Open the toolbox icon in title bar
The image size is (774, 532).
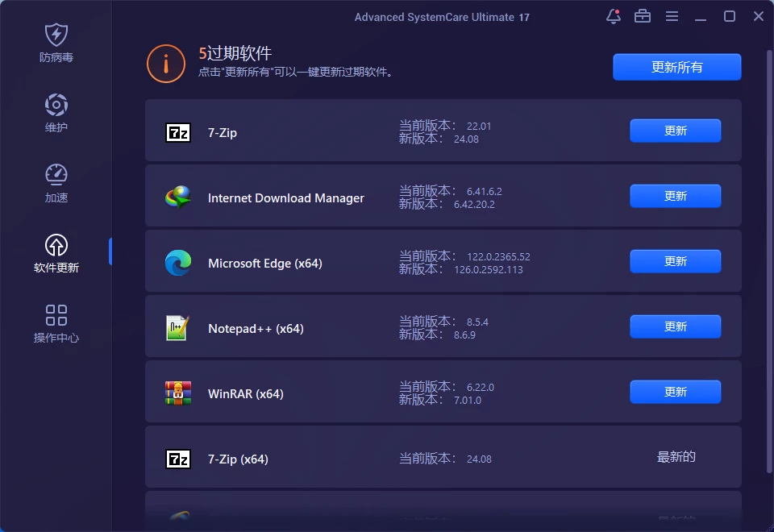click(x=643, y=16)
